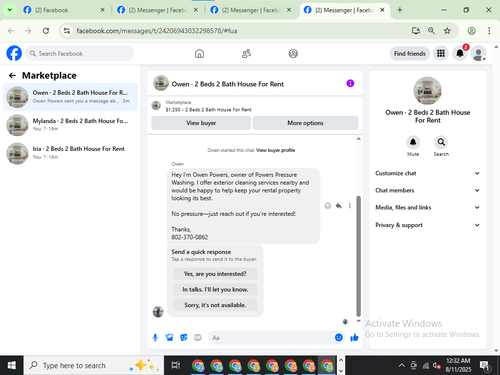Image resolution: width=500 pixels, height=375 pixels.
Task: Click the View buyer button
Action: (x=201, y=123)
